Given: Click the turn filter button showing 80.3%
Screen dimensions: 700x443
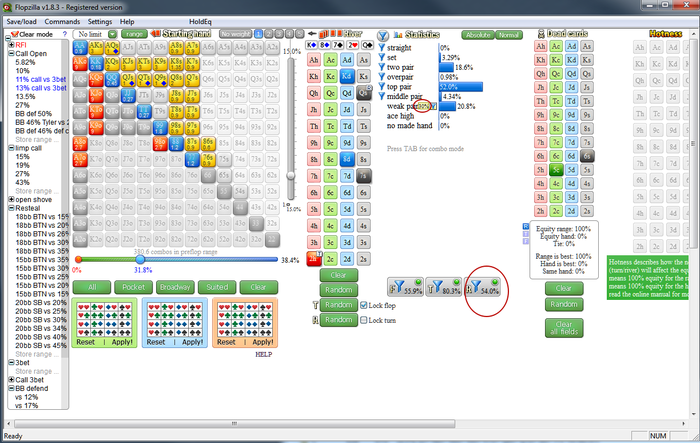Looking at the screenshot, I should tap(443, 287).
